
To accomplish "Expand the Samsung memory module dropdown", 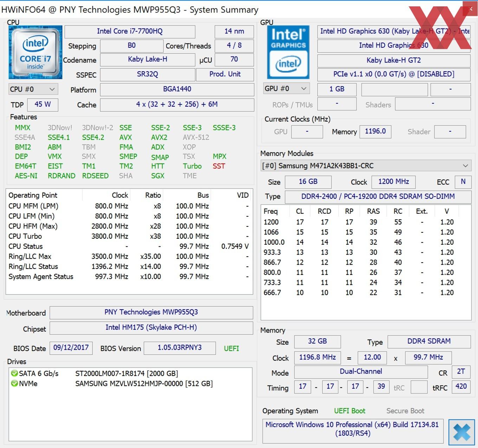I will point(366,166).
